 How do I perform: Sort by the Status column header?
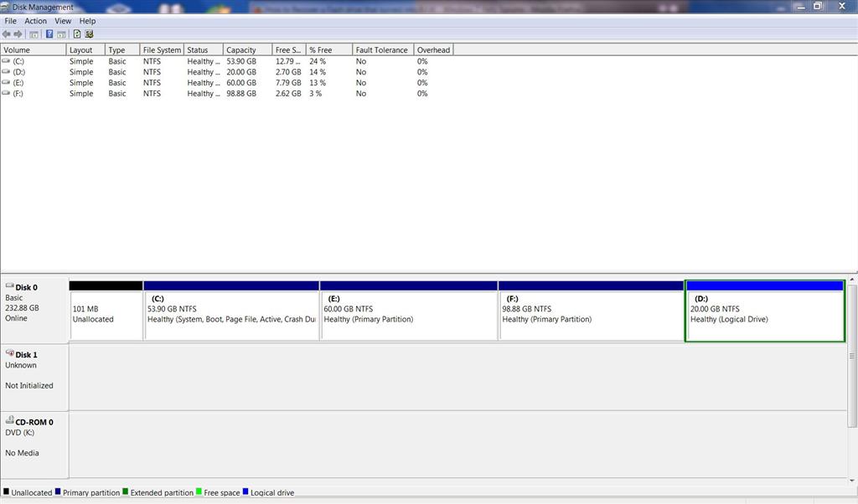[x=204, y=49]
